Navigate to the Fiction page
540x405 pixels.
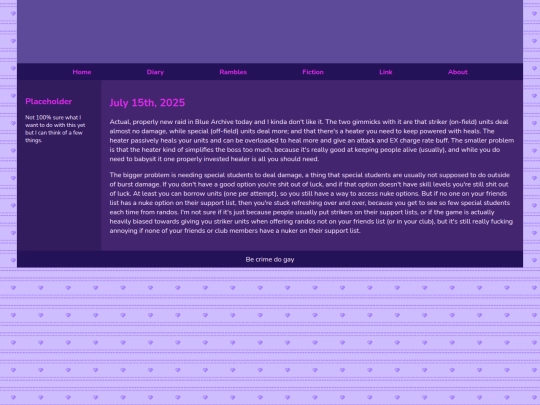313,72
